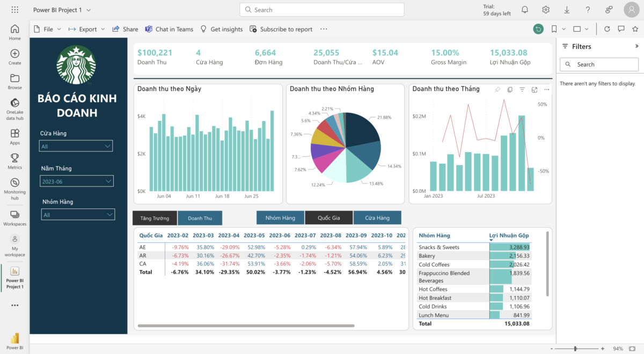The width and height of the screenshot is (644, 354).
Task: Collapse the Filters pane with its chevron
Action: (x=636, y=46)
